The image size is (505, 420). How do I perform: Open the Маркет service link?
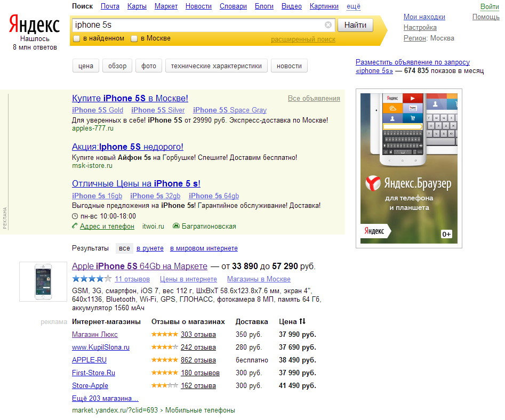[x=166, y=6]
